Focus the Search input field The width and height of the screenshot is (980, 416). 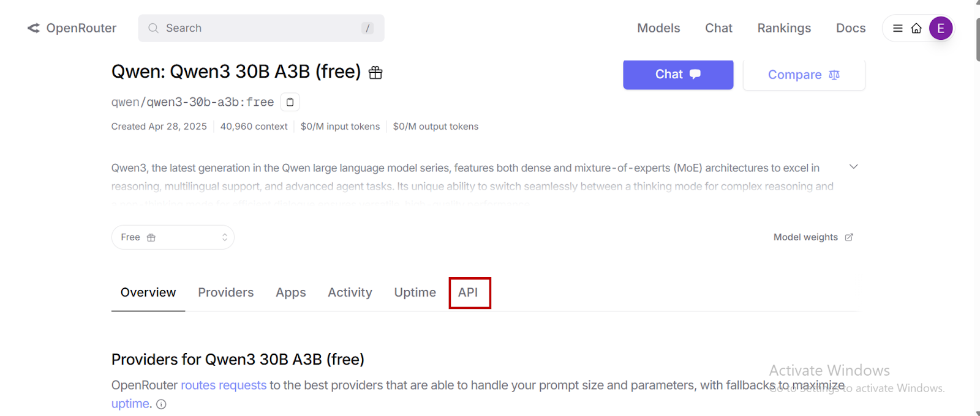pos(261,28)
